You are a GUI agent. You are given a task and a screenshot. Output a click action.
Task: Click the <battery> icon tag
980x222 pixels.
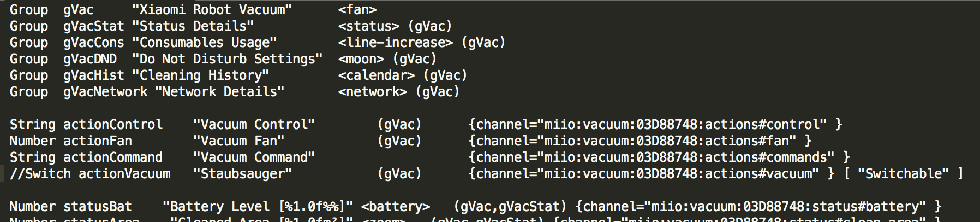click(395, 207)
